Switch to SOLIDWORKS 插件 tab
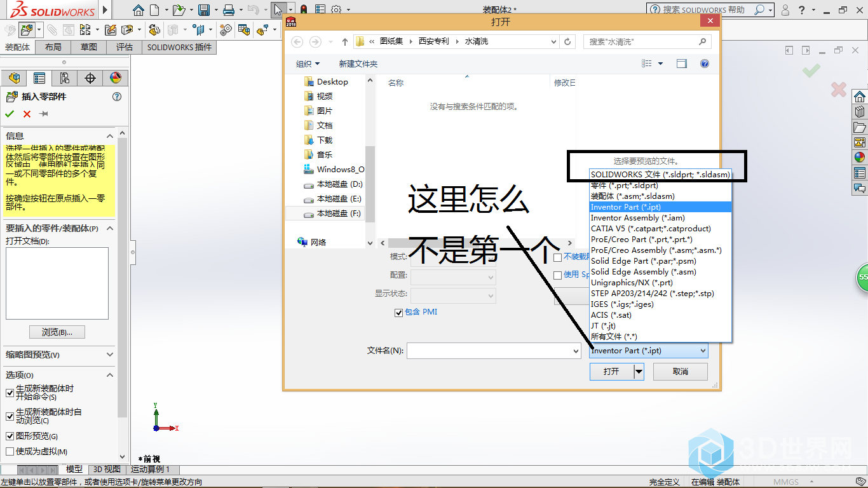 coord(180,48)
